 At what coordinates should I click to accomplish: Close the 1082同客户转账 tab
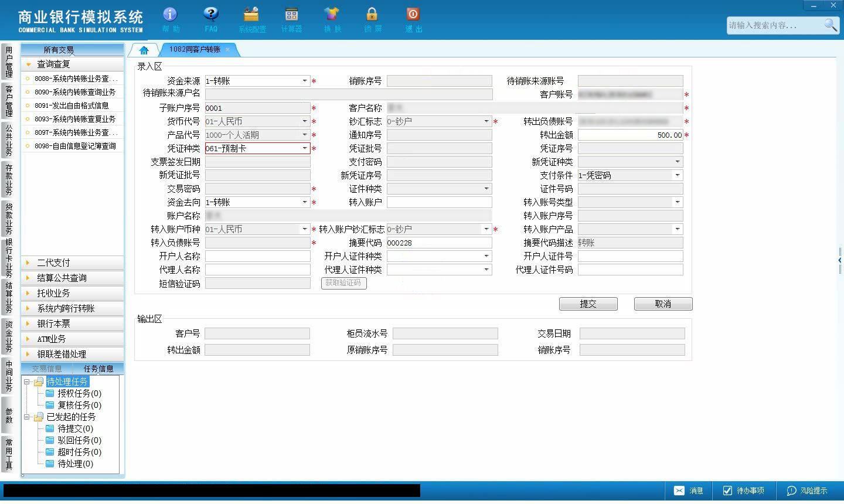pos(227,50)
